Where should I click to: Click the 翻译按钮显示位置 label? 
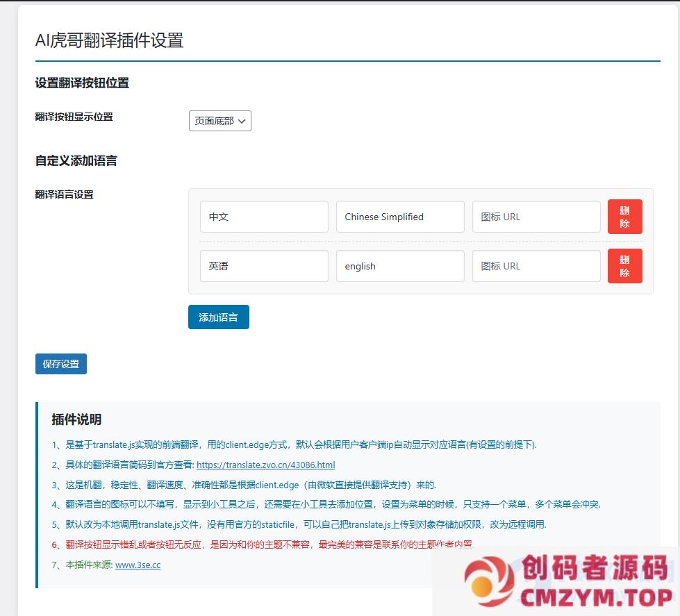pyautogui.click(x=74, y=117)
